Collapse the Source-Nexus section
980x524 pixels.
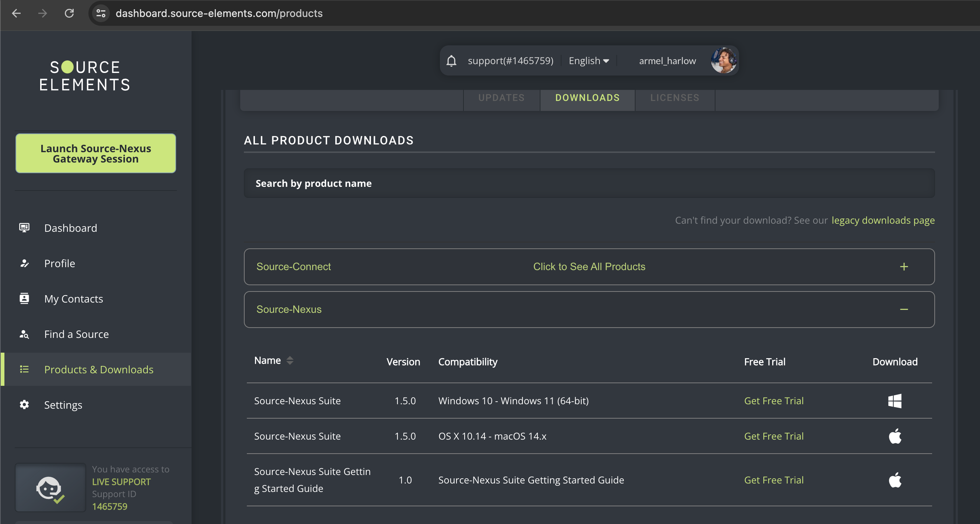[x=903, y=310]
